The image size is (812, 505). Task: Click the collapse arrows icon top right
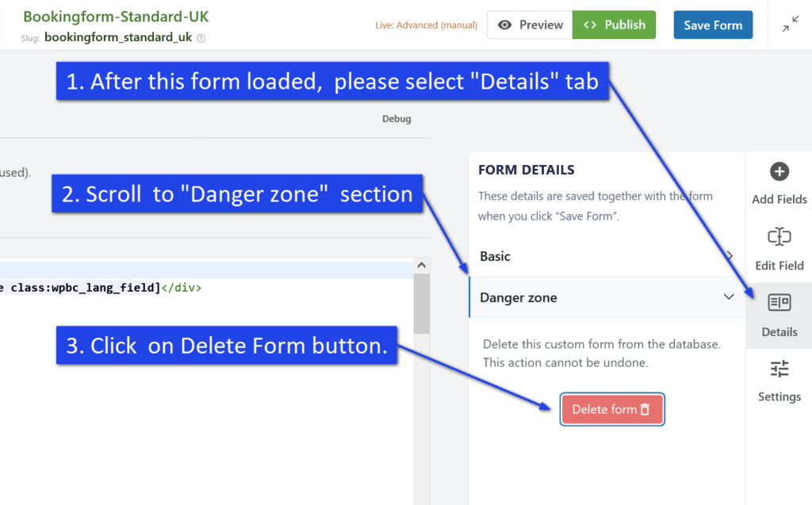click(790, 23)
